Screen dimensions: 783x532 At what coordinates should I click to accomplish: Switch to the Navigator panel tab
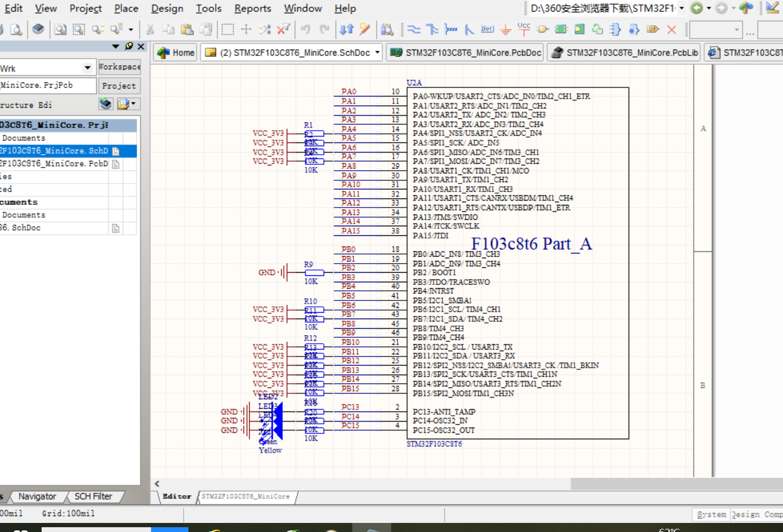[37, 496]
